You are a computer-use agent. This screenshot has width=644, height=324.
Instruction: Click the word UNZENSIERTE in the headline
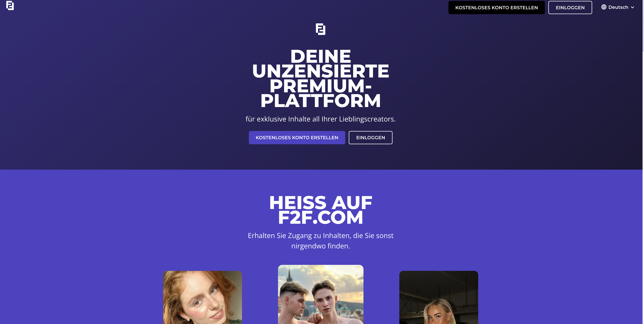(321, 71)
